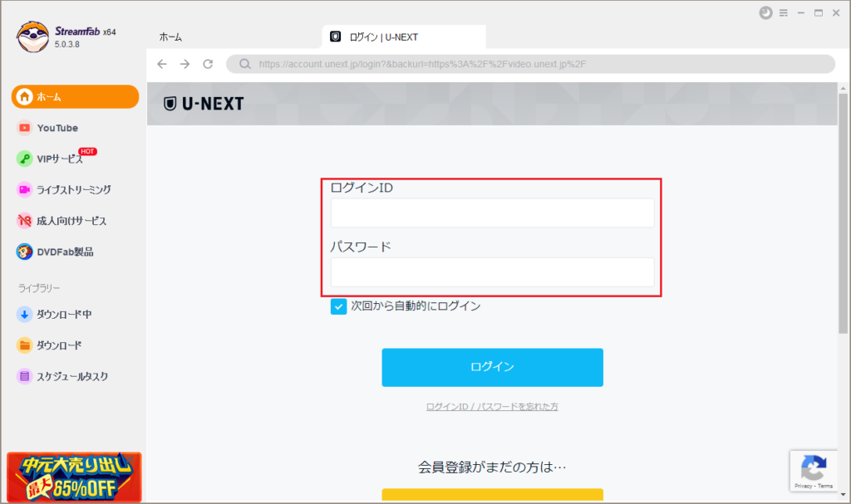Switch to the ホーム tab
The image size is (851, 504).
170,37
